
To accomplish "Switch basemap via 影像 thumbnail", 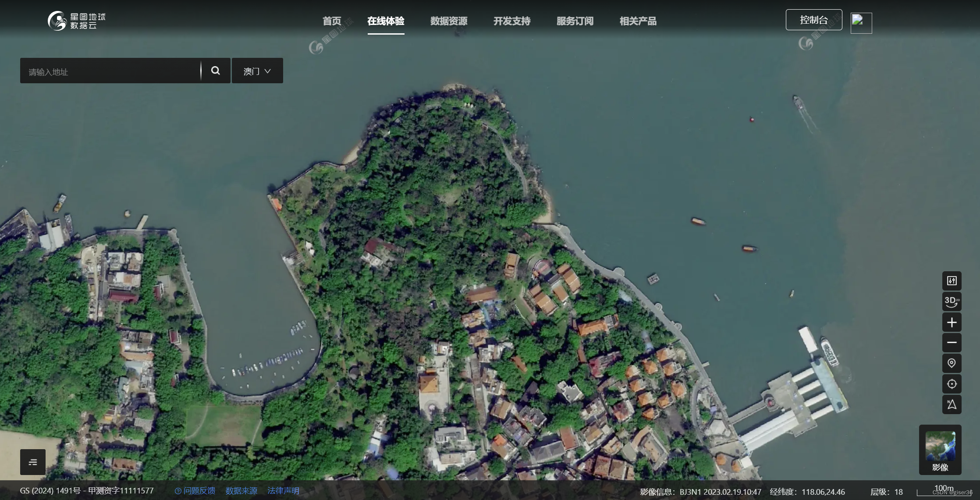I will pyautogui.click(x=940, y=450).
